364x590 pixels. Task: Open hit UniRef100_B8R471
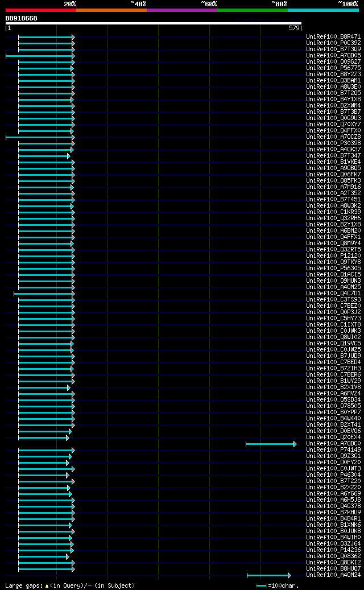333,37
